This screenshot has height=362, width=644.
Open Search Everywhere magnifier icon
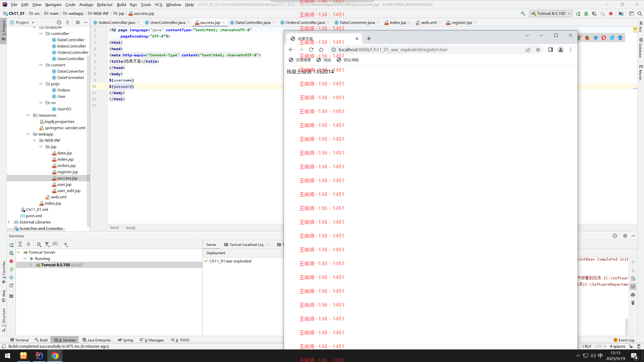coord(640,14)
